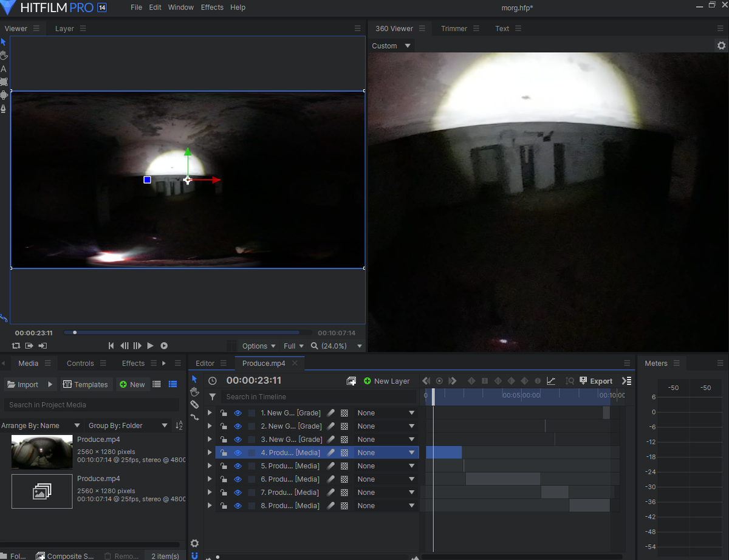The height and width of the screenshot is (560, 729).
Task: Step back one frame
Action: click(x=125, y=346)
